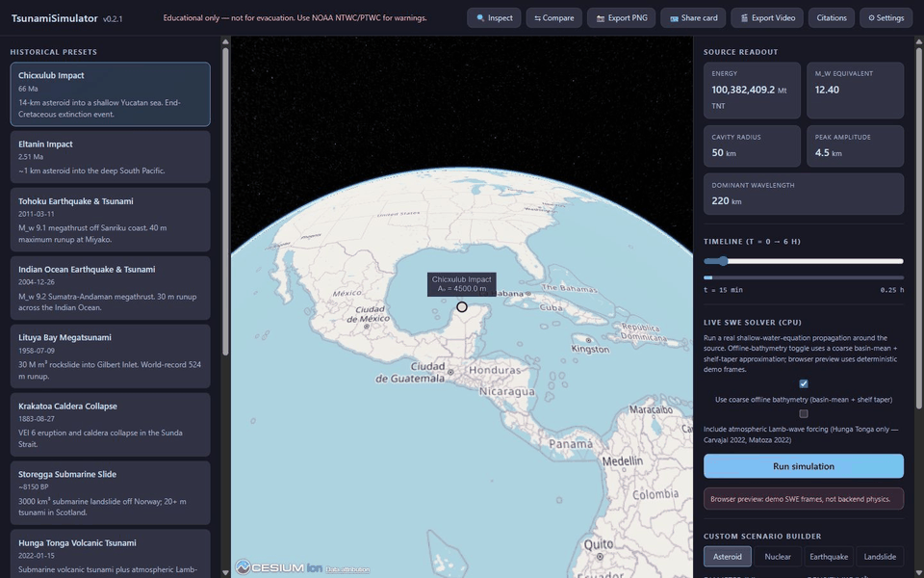Open the Inspect tool
This screenshot has height=578, width=924.
click(494, 17)
